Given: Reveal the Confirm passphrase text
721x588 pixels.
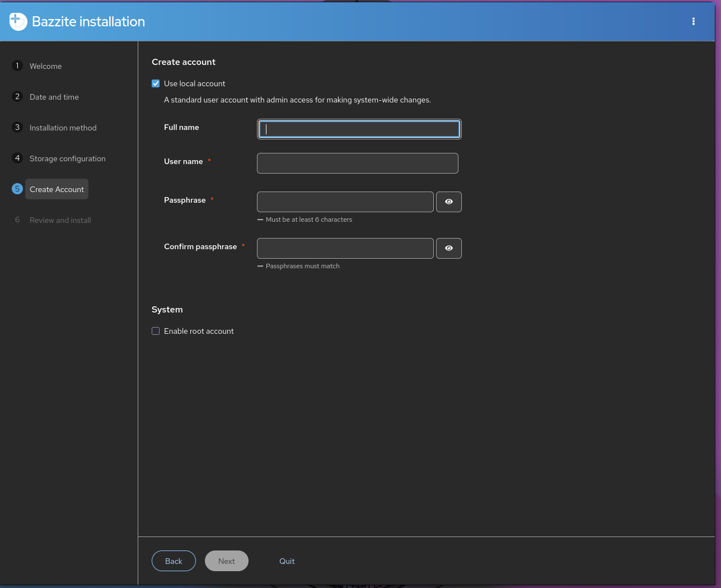Looking at the screenshot, I should (448, 248).
